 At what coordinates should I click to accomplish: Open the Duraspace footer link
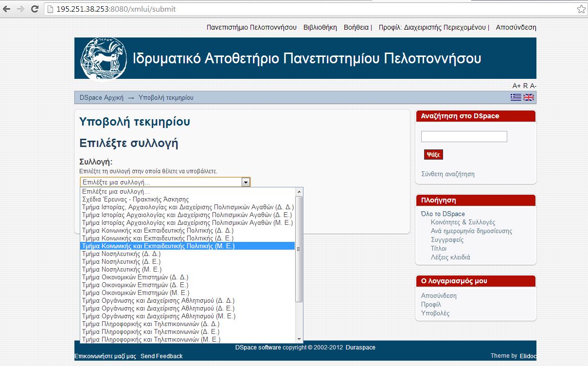click(x=360, y=348)
